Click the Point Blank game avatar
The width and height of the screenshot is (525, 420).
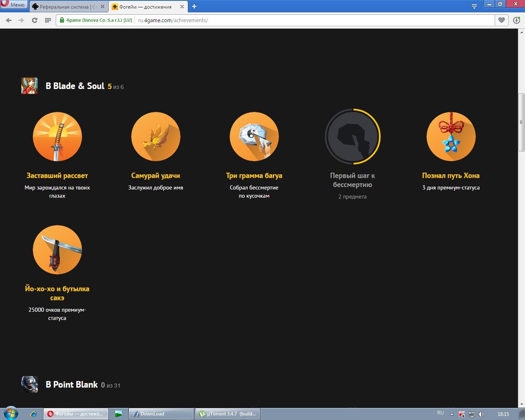[30, 384]
